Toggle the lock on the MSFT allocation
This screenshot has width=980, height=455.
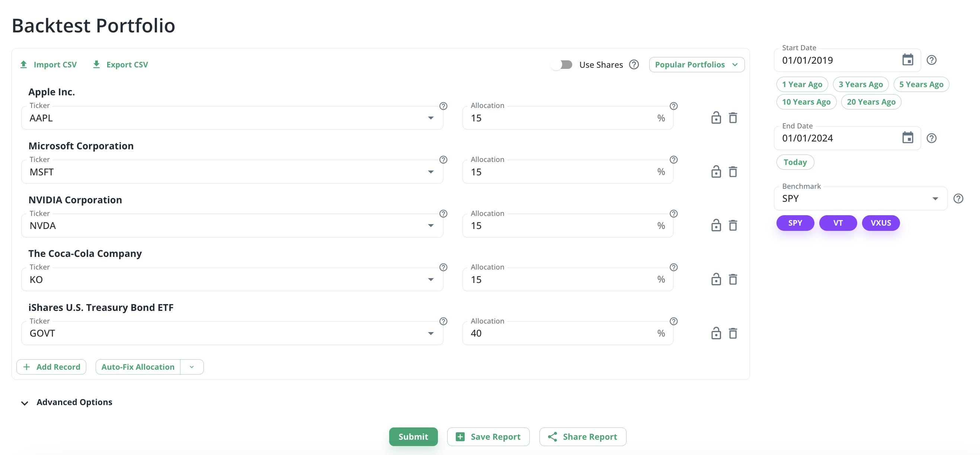click(716, 171)
